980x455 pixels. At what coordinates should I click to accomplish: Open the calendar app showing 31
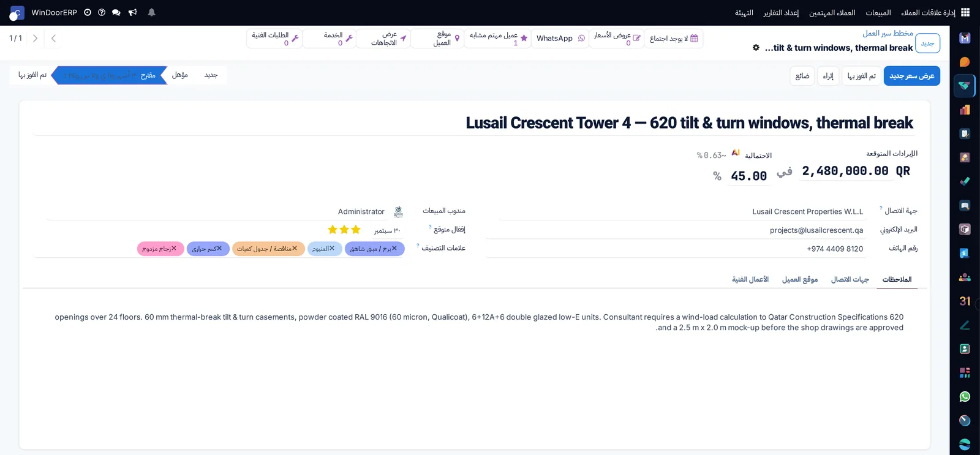[x=965, y=301]
